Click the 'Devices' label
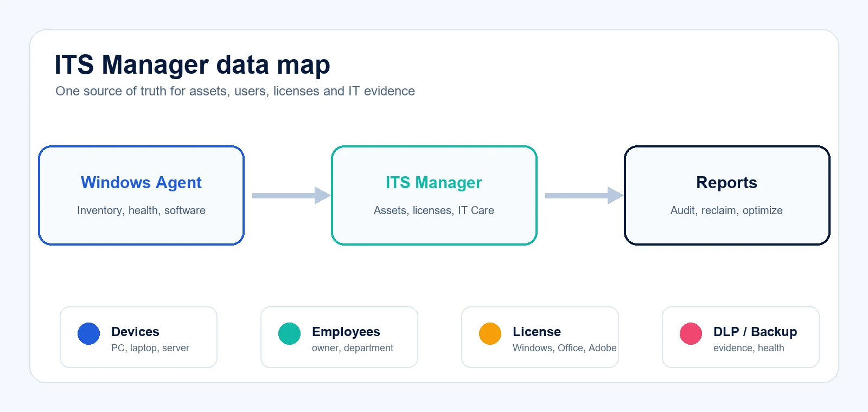The width and height of the screenshot is (868, 412). (135, 332)
